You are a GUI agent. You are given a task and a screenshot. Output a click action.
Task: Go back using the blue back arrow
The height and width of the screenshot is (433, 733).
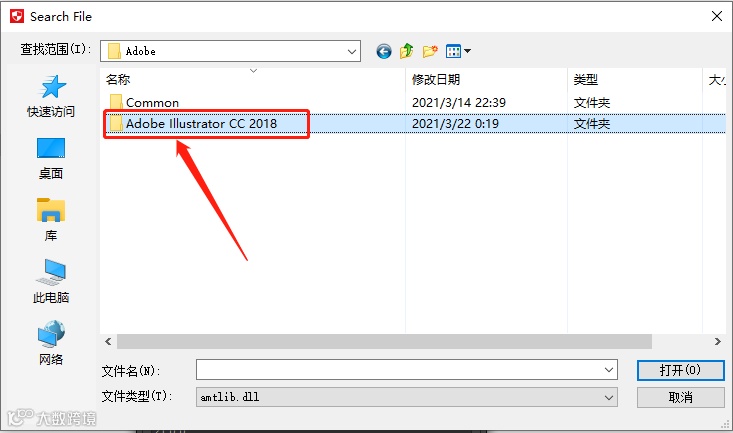point(384,51)
